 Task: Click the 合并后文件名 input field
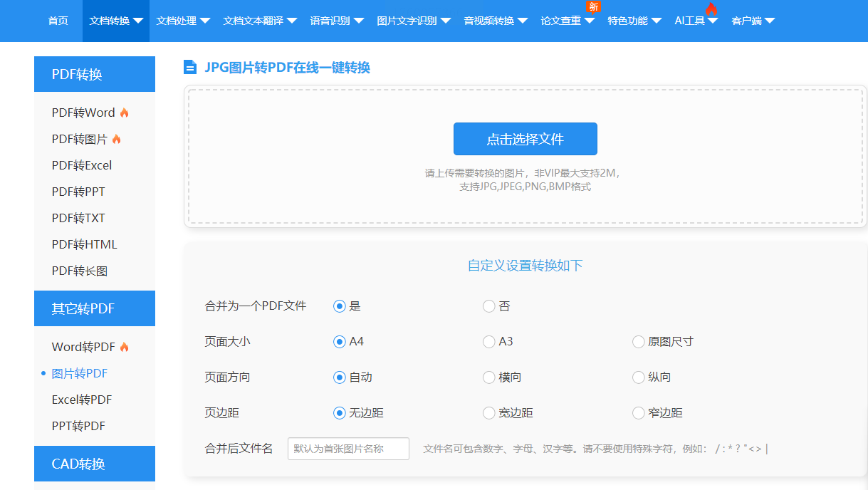coord(348,449)
